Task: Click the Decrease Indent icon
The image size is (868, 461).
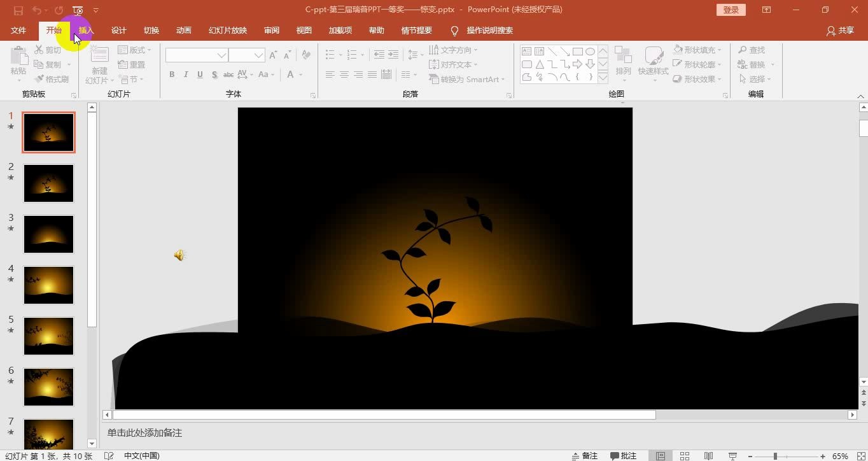Action: [x=379, y=55]
